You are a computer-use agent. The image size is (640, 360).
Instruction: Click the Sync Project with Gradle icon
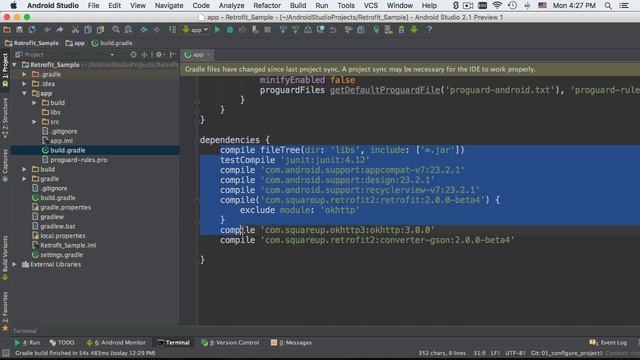click(376, 30)
